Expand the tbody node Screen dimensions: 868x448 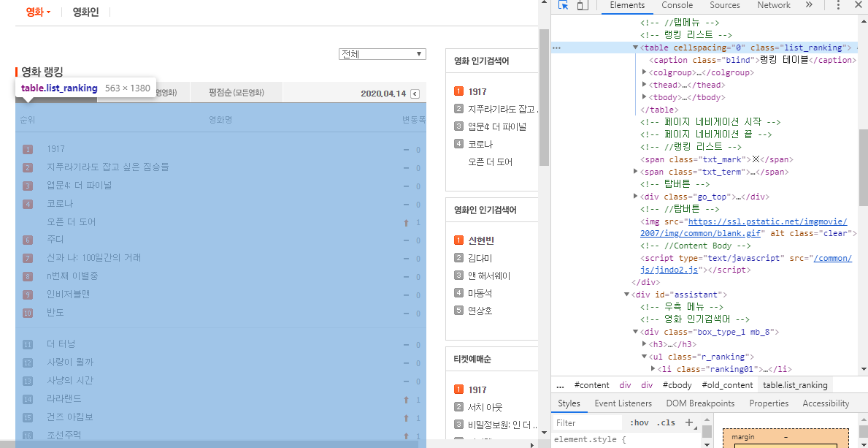(x=645, y=97)
